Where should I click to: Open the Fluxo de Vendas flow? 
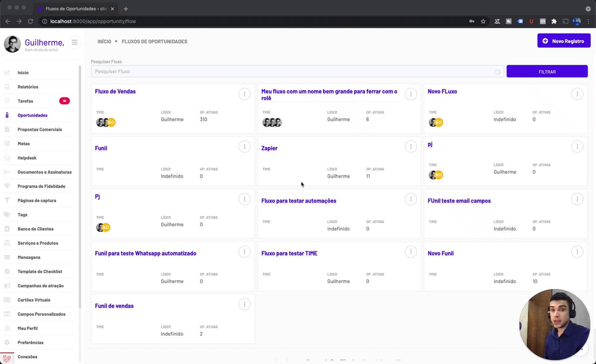point(115,92)
